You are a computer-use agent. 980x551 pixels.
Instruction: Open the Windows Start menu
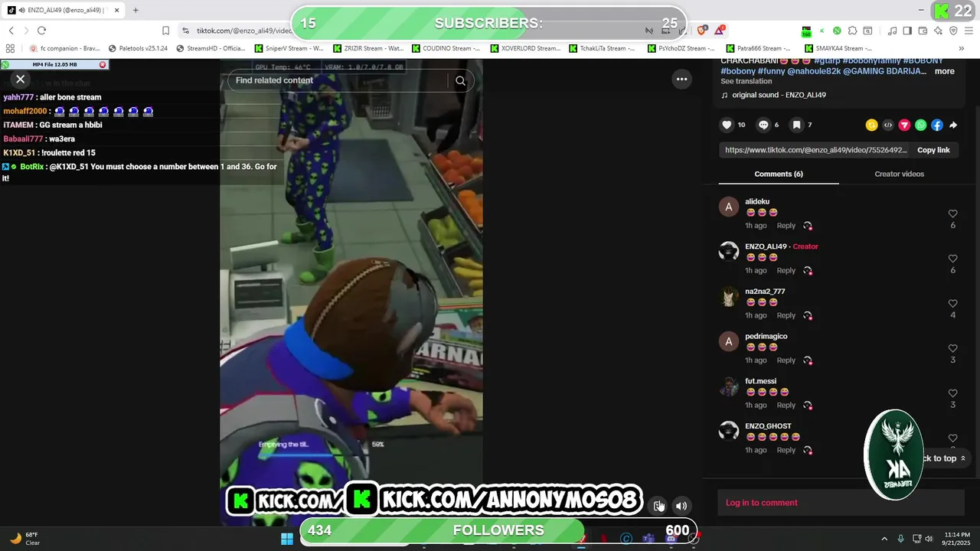coord(287,539)
